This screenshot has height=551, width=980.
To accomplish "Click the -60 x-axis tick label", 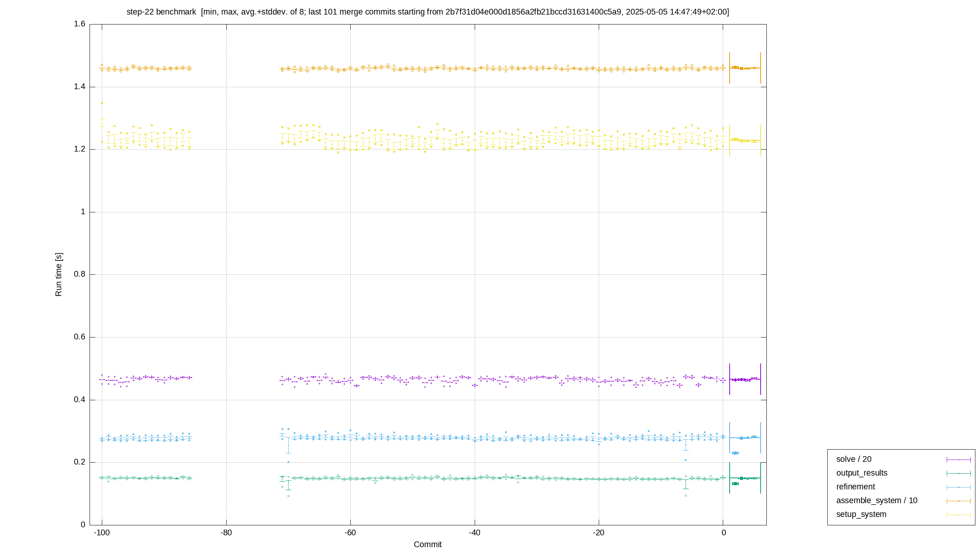I will [350, 533].
